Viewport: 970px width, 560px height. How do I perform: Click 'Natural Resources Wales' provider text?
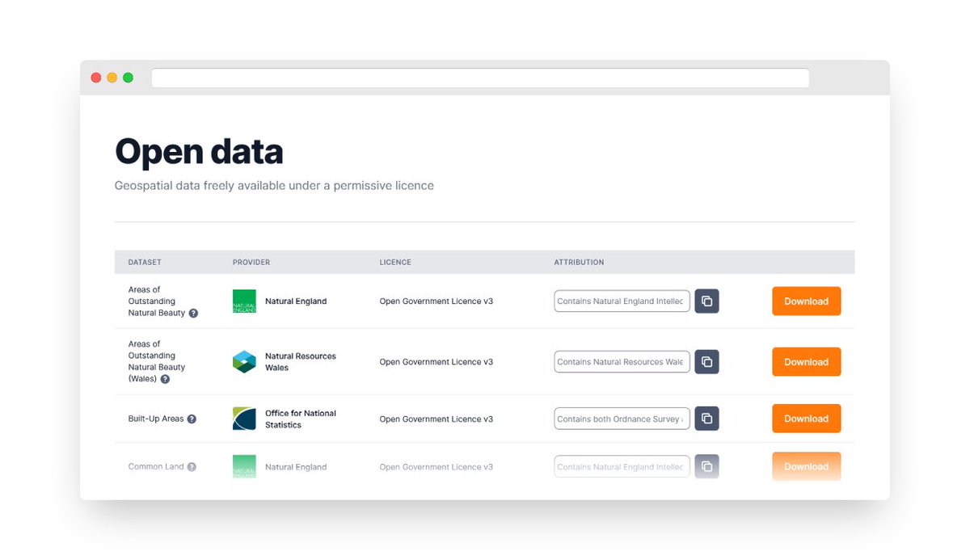point(301,362)
